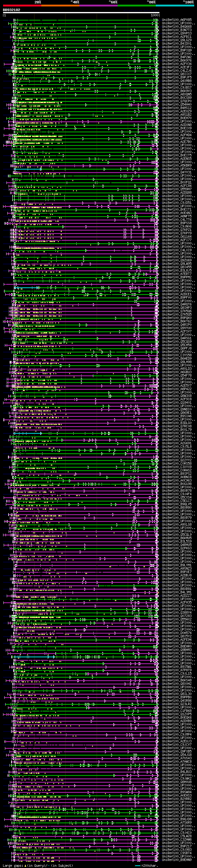
Task: Select hit label UniRef100_B4P2W2
Action: [177, 57]
